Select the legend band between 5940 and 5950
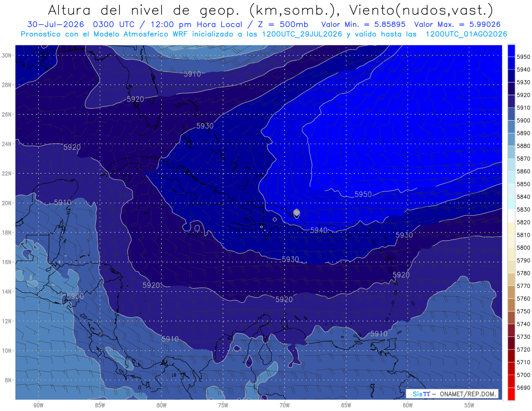The image size is (532, 411). pos(511,63)
